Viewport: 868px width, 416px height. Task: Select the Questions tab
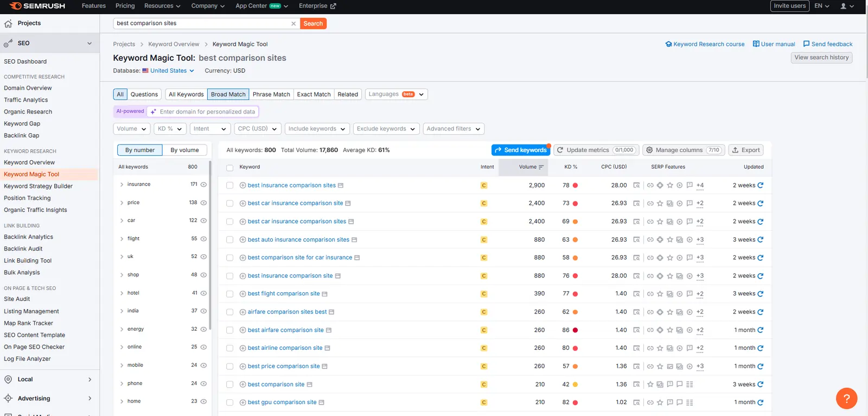click(144, 94)
